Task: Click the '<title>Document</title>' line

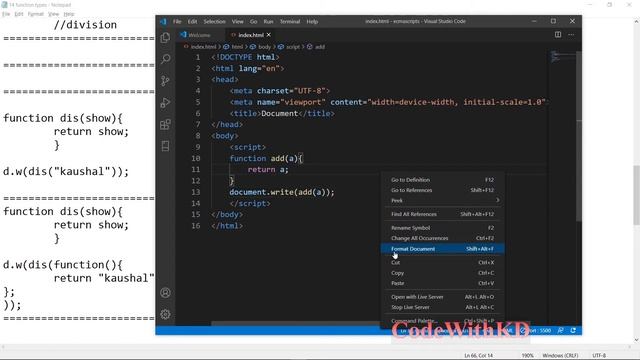Action: tap(282, 113)
